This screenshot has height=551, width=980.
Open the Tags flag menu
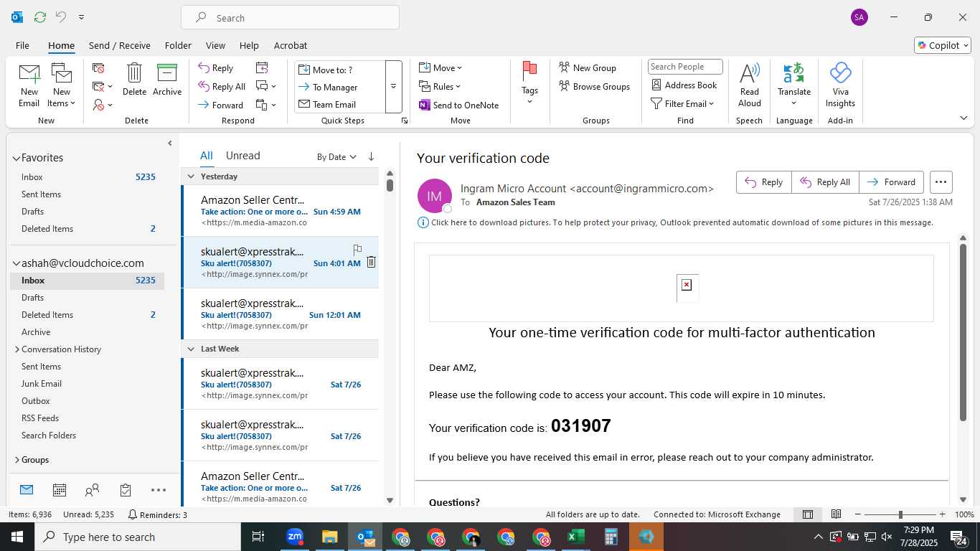[529, 84]
